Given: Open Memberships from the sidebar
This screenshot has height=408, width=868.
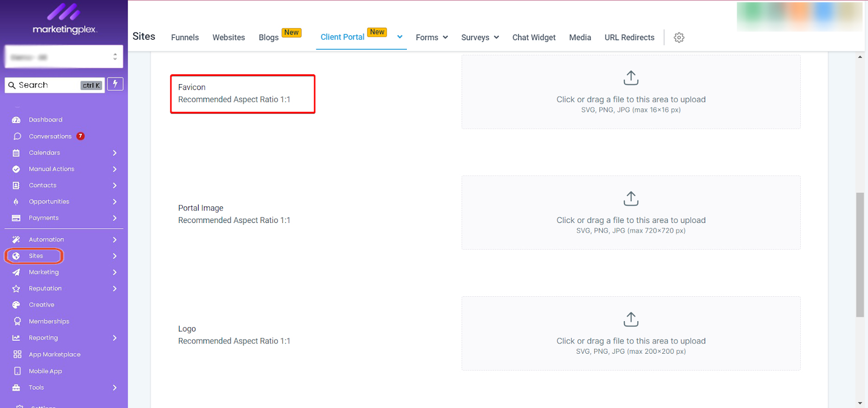Looking at the screenshot, I should pyautogui.click(x=49, y=321).
